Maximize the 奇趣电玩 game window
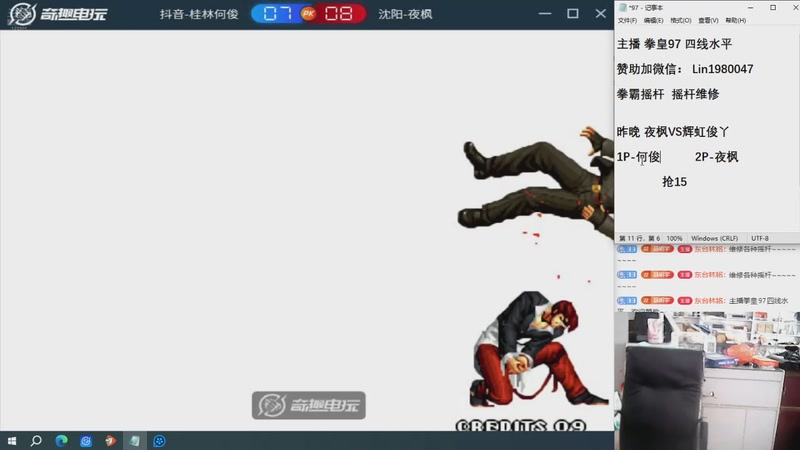800x450 pixels. point(573,14)
